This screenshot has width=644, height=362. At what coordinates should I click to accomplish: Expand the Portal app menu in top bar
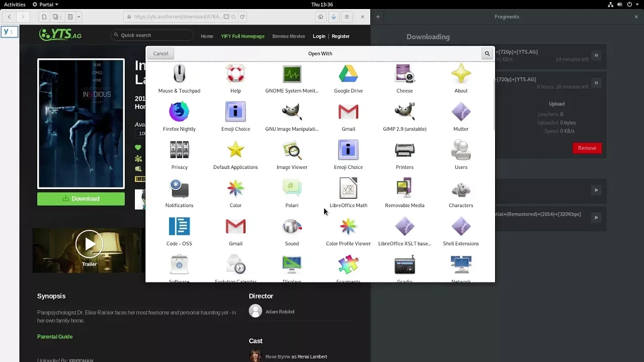coord(45,5)
